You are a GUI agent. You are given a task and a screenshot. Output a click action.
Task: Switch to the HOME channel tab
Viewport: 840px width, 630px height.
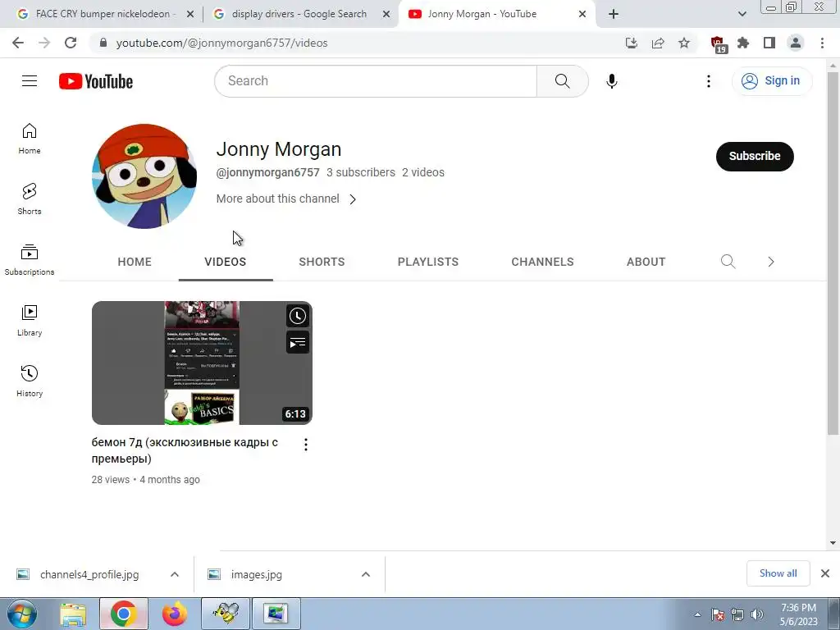click(135, 262)
